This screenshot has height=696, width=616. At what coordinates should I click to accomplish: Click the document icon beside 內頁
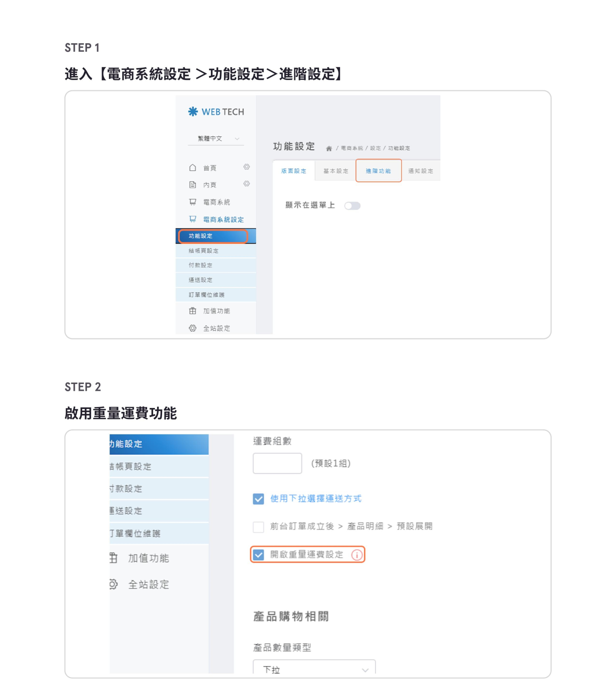click(192, 185)
